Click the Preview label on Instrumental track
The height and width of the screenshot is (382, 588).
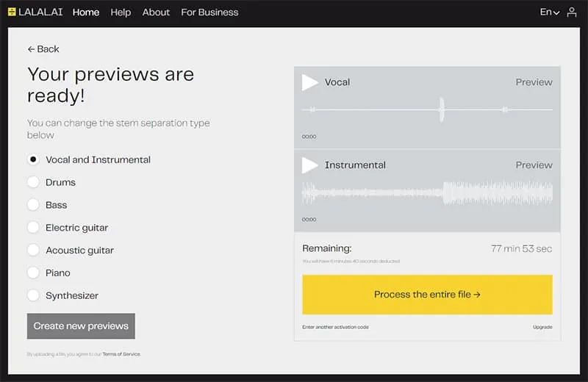coord(534,165)
